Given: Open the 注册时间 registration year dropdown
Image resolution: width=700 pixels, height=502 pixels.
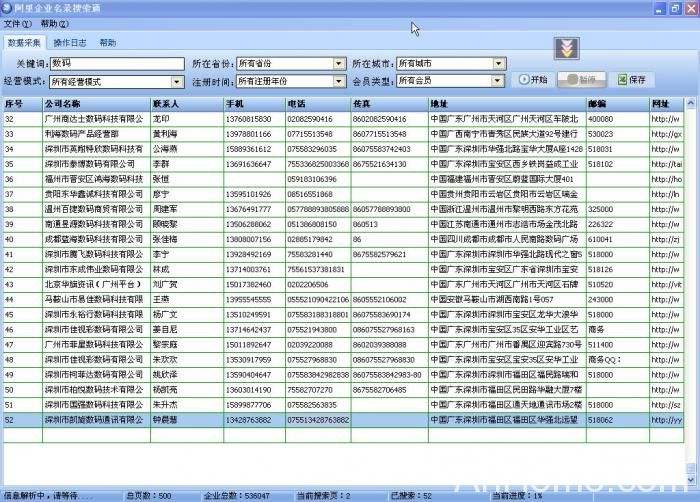Looking at the screenshot, I should click(x=339, y=81).
